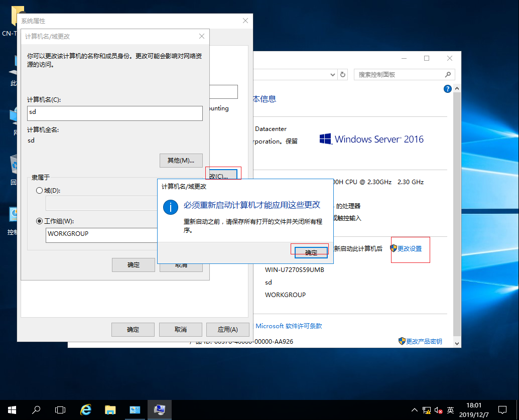Open Task View from the taskbar

click(x=60, y=410)
